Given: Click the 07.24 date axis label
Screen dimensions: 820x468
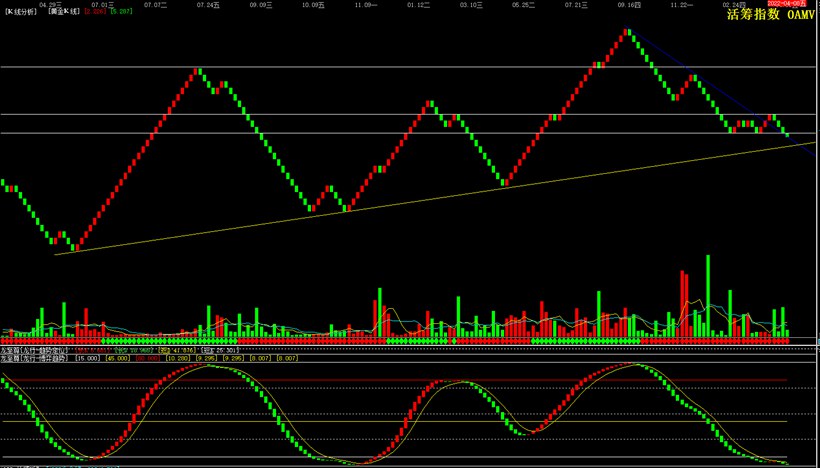Looking at the screenshot, I should (208, 4).
